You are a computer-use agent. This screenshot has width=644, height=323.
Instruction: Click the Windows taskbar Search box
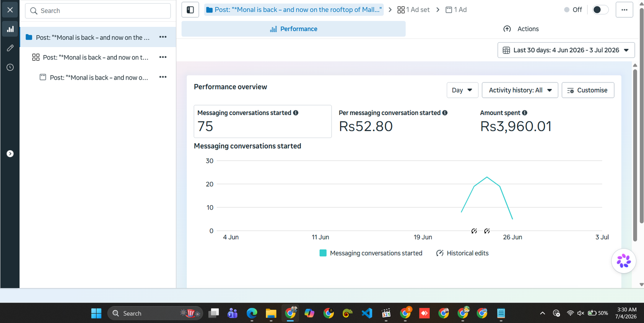(156, 313)
